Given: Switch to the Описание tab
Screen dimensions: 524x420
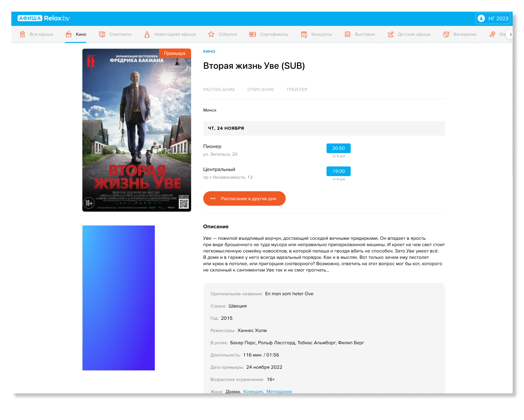Looking at the screenshot, I should 261,90.
